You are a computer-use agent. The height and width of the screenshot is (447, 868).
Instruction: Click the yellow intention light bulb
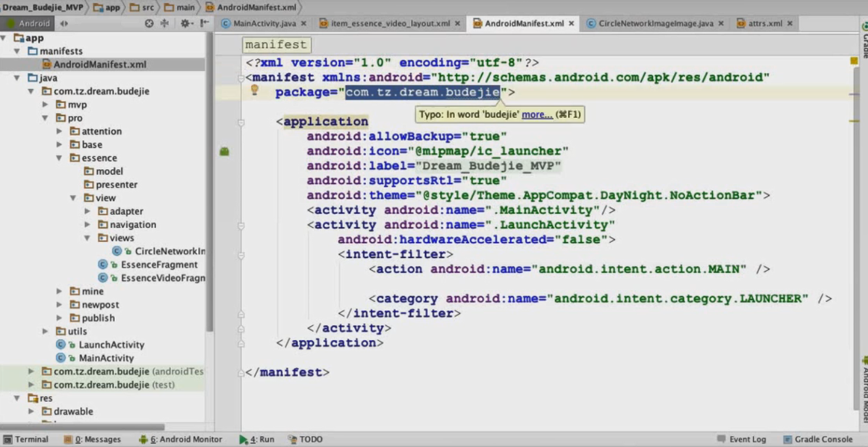(x=254, y=90)
